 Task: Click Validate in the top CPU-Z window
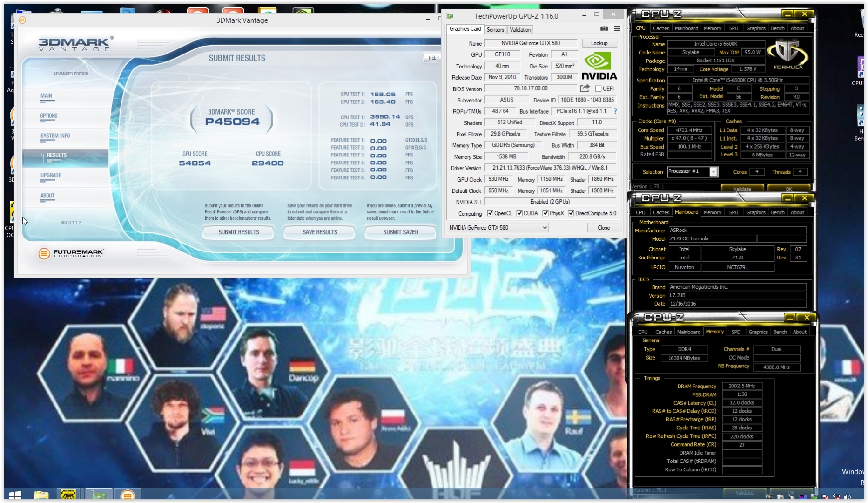[x=742, y=189]
